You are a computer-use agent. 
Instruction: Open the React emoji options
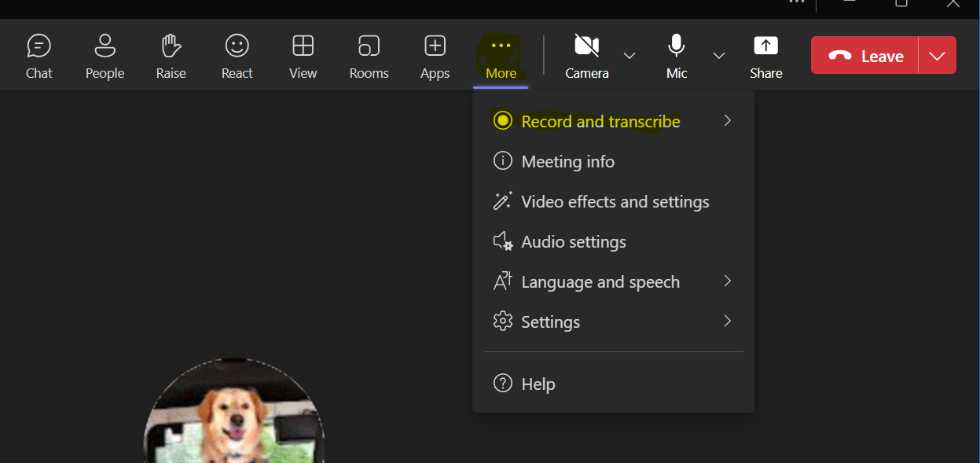click(x=237, y=57)
